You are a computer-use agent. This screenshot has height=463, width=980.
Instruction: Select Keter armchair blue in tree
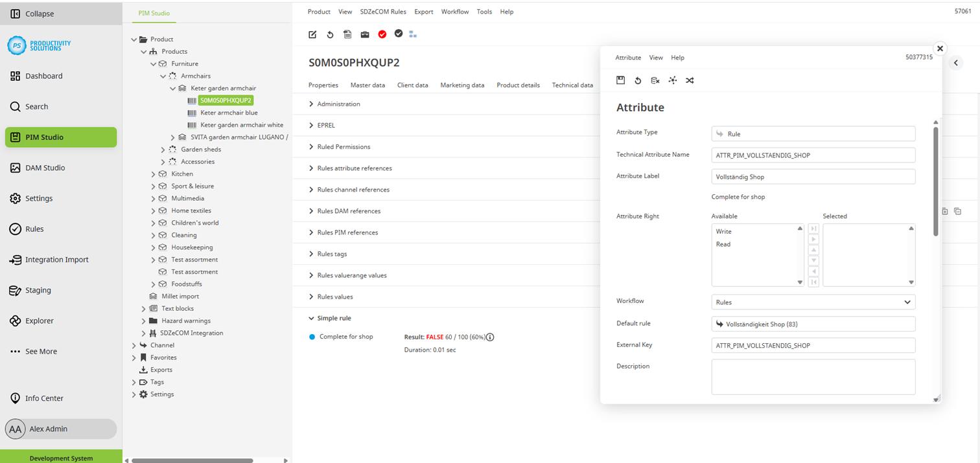(229, 113)
